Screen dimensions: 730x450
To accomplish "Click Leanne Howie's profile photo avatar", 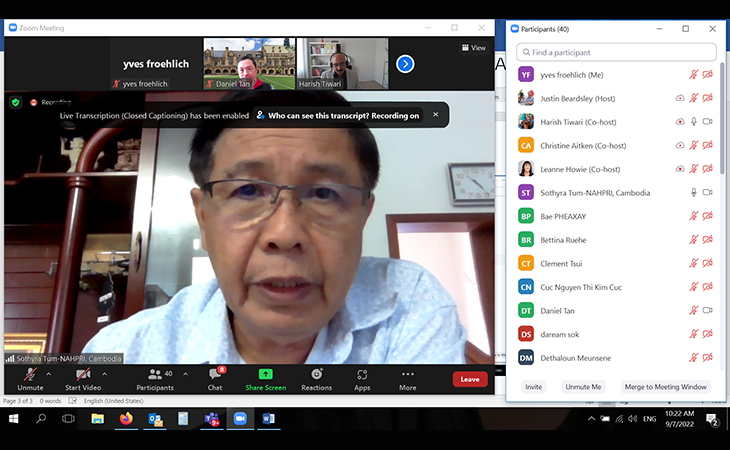I will point(526,169).
